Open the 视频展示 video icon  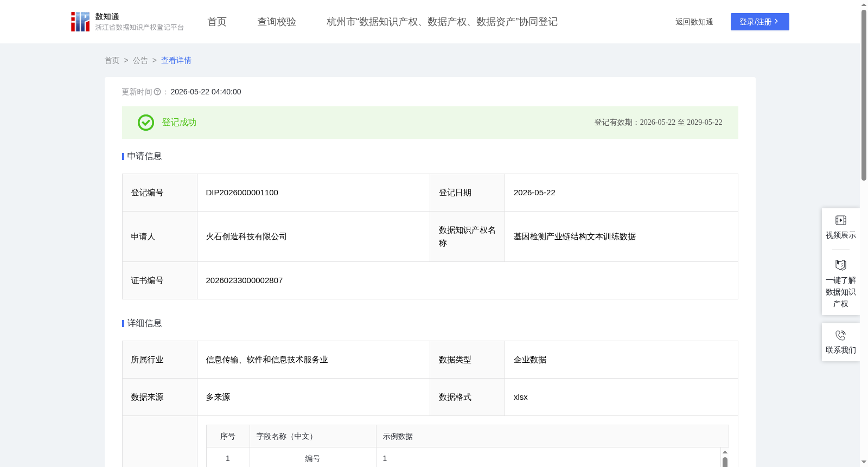tap(841, 220)
